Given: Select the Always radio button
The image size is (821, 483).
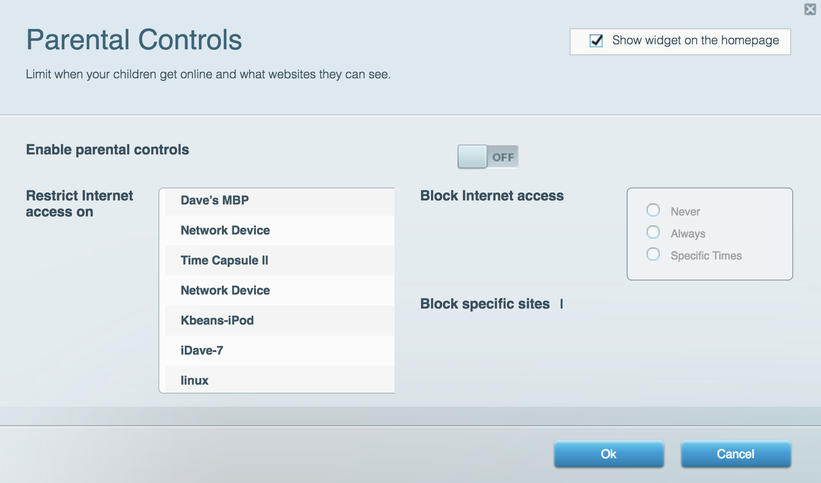Looking at the screenshot, I should 653,232.
